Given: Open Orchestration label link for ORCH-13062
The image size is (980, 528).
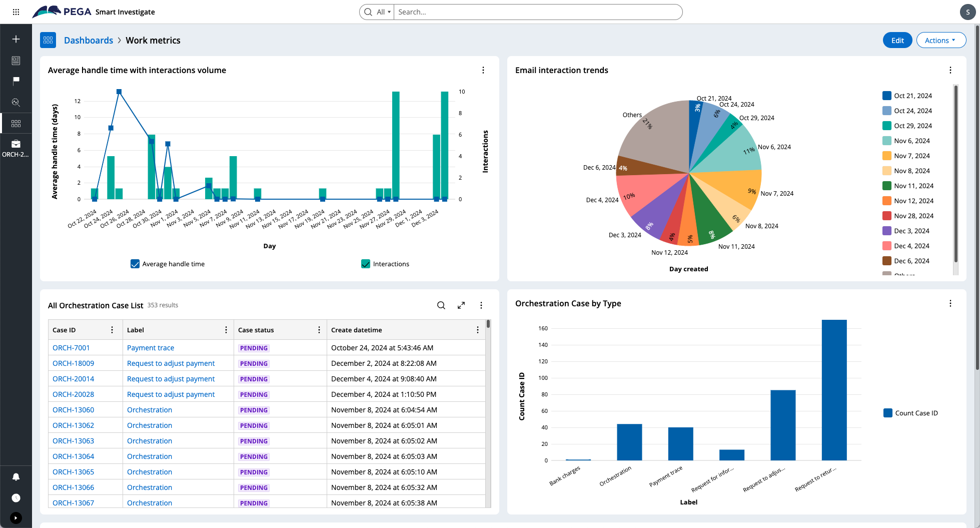Looking at the screenshot, I should click(x=150, y=425).
